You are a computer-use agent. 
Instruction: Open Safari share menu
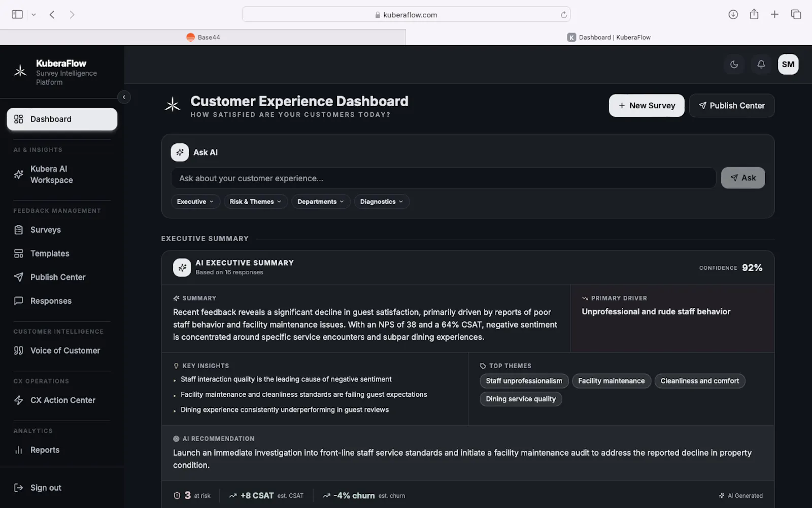754,14
